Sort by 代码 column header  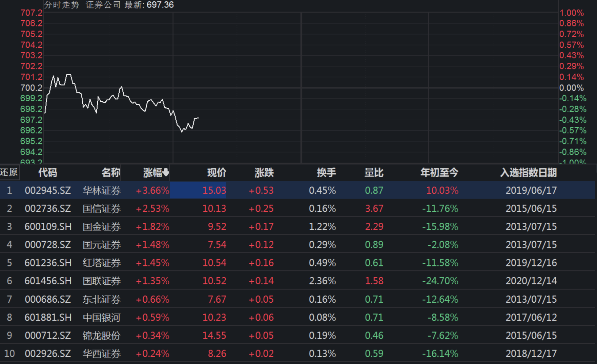pyautogui.click(x=47, y=173)
